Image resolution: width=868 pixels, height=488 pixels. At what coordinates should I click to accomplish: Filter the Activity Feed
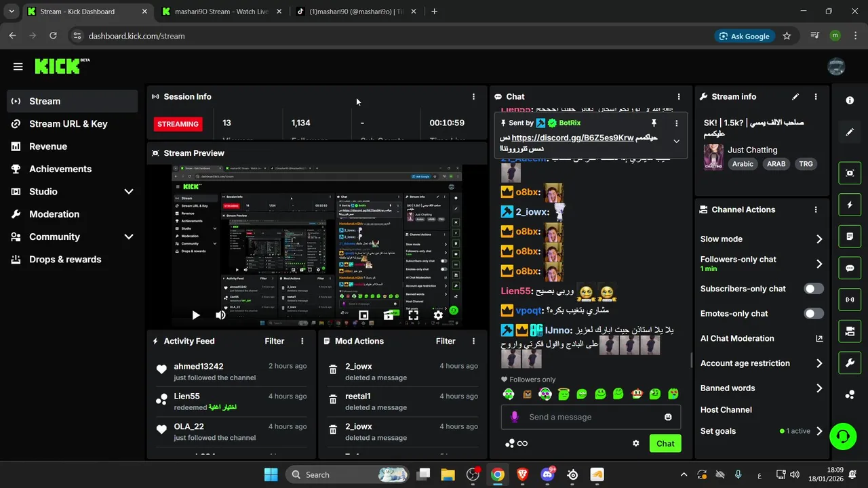pos(275,341)
